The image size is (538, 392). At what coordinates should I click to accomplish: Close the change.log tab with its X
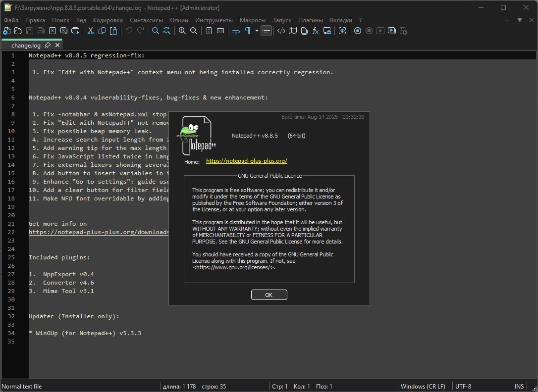pyautogui.click(x=57, y=45)
